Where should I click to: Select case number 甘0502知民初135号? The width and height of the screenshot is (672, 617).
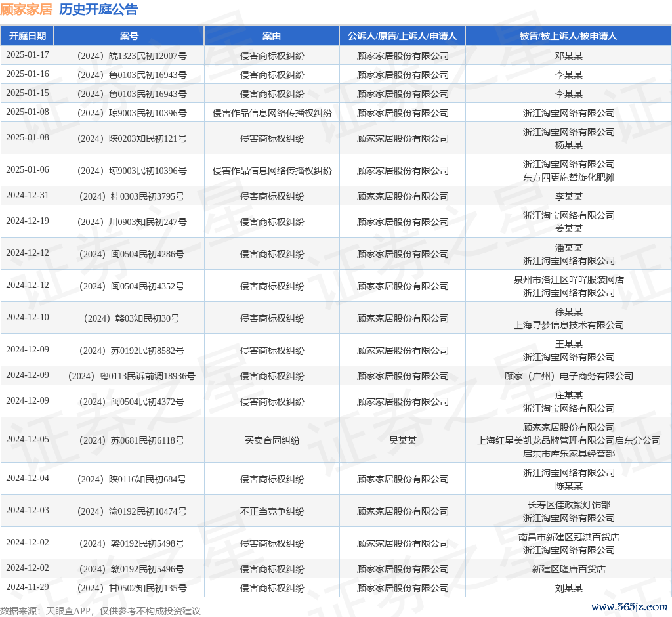coord(132,588)
